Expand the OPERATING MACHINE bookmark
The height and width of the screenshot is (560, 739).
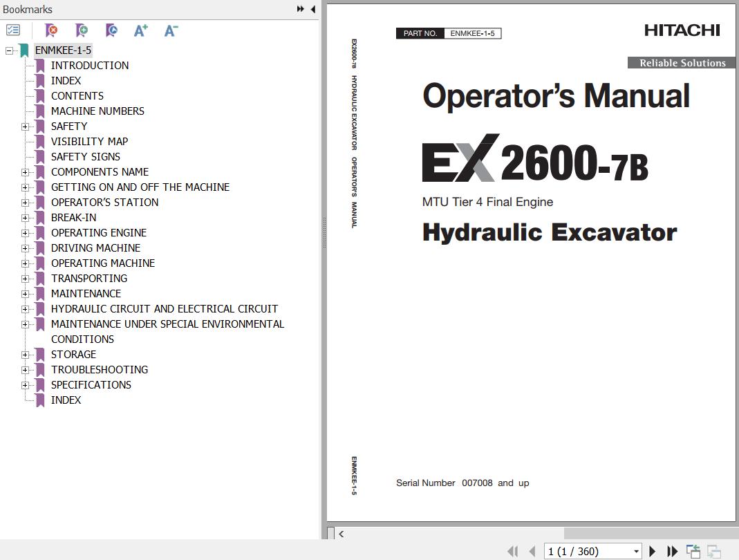25,263
